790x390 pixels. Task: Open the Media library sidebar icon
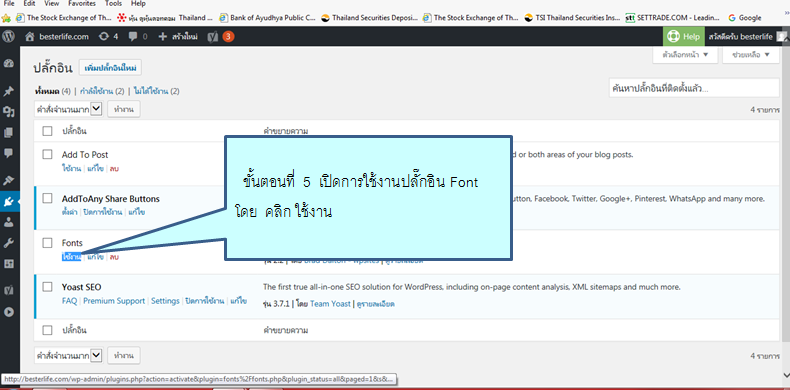pos(9,112)
